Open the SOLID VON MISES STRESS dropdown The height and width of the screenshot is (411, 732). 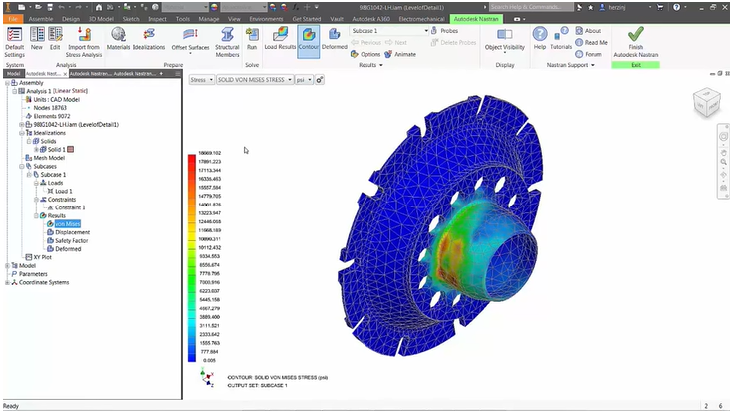(x=253, y=79)
